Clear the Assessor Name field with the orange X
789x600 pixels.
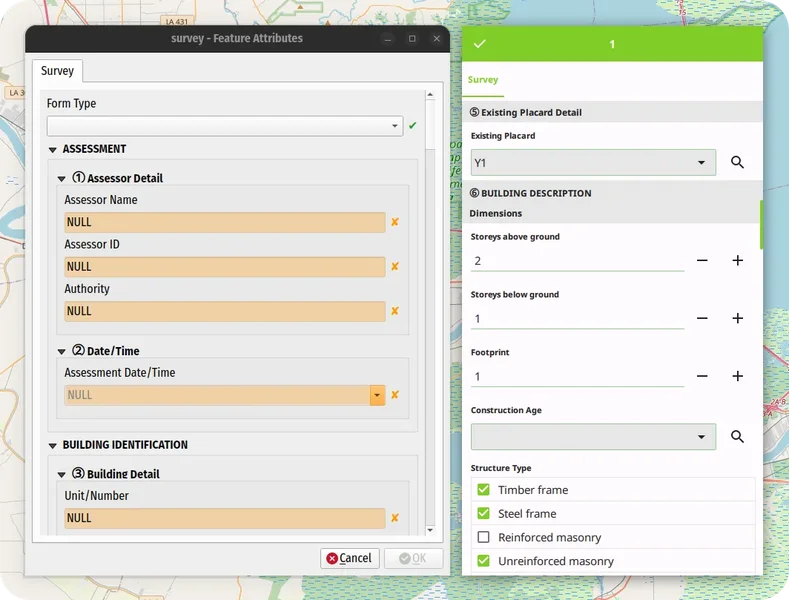click(x=395, y=222)
